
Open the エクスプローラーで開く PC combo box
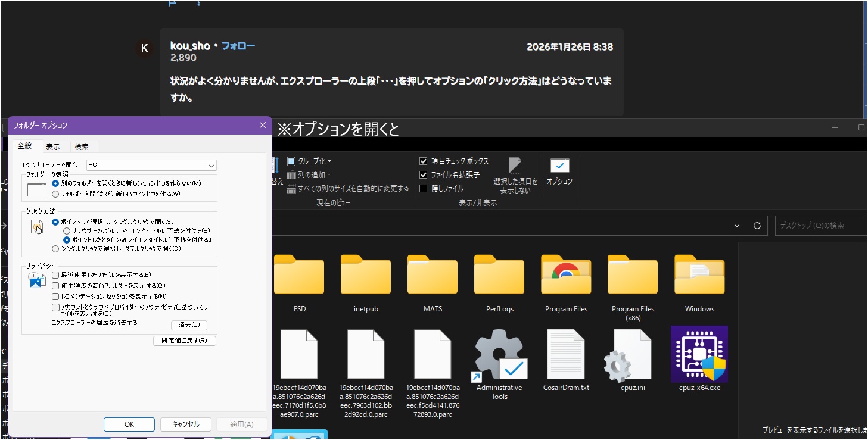[151, 165]
